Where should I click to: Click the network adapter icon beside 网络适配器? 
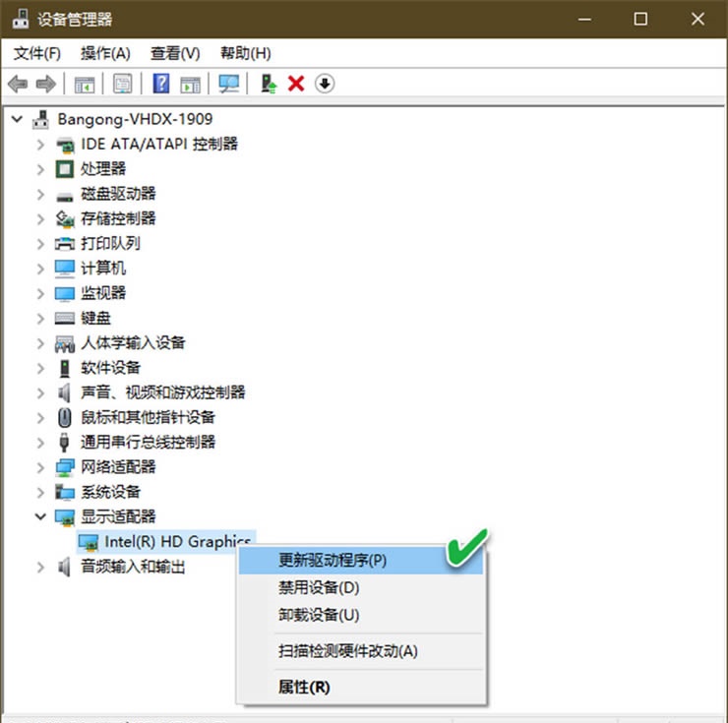[65, 467]
